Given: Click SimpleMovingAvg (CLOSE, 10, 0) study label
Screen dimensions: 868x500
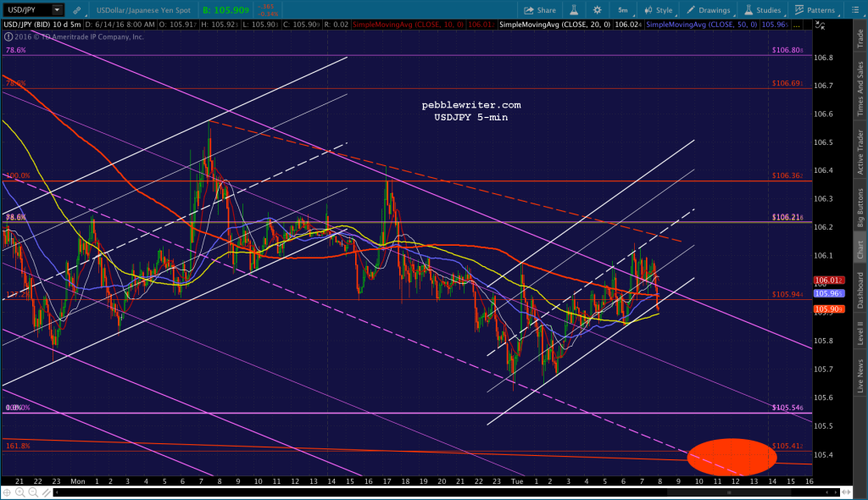Looking at the screenshot, I should (408, 25).
